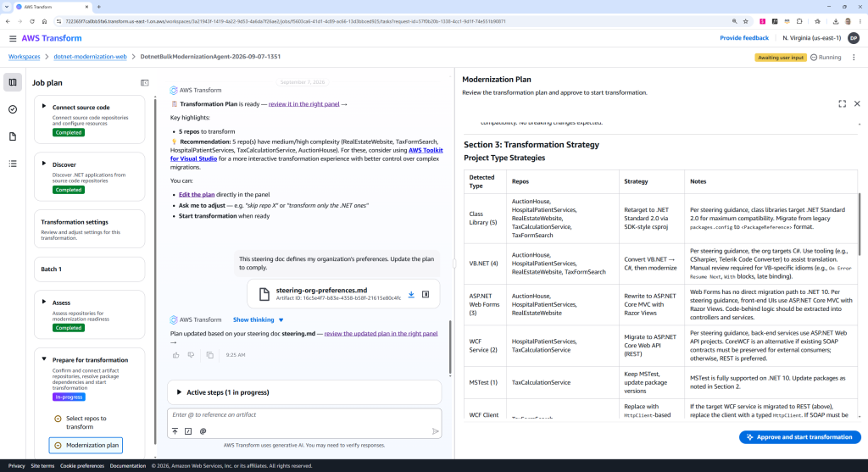
Task: Click review the updated plan link
Action: tap(381, 334)
